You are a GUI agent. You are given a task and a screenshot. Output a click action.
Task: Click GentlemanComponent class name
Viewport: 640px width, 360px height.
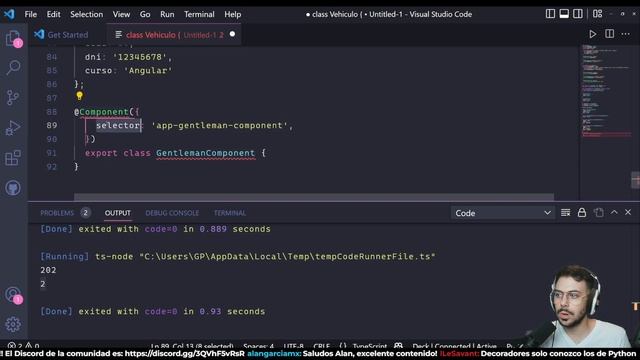tap(205, 153)
